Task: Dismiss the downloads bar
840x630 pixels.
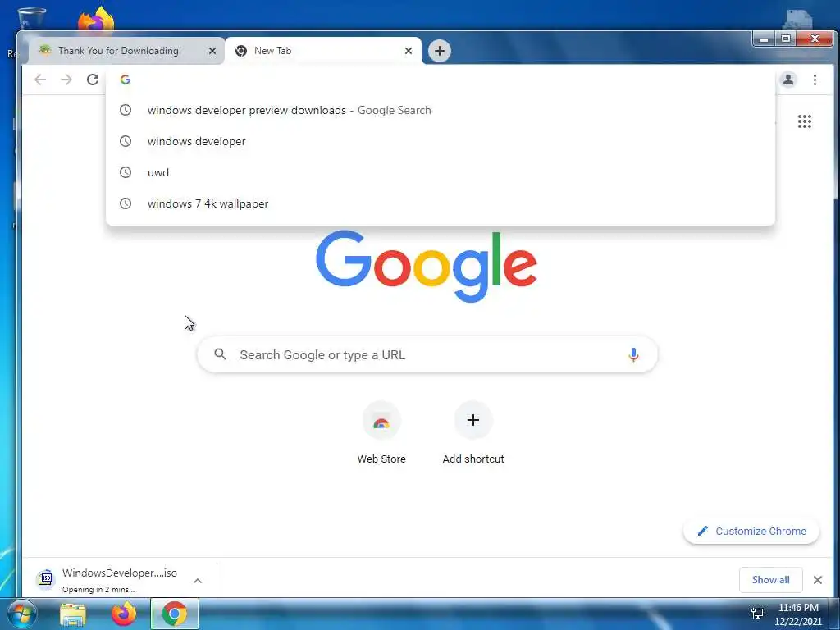Action: click(818, 580)
